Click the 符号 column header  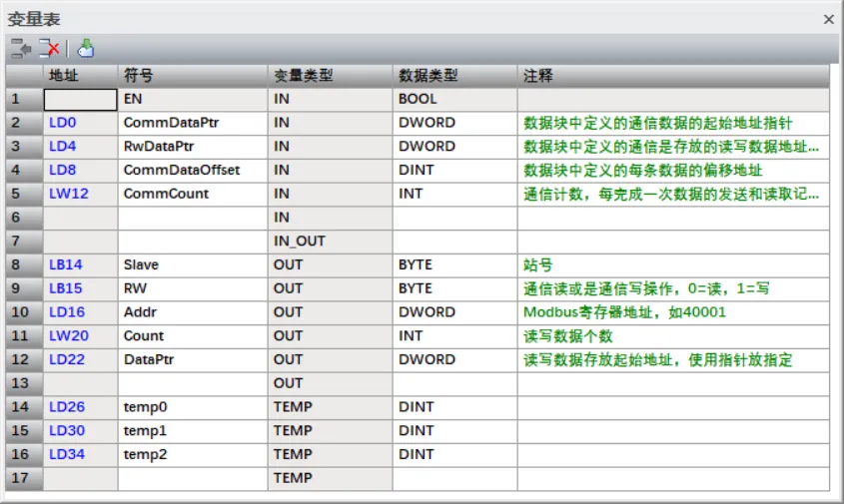point(193,76)
